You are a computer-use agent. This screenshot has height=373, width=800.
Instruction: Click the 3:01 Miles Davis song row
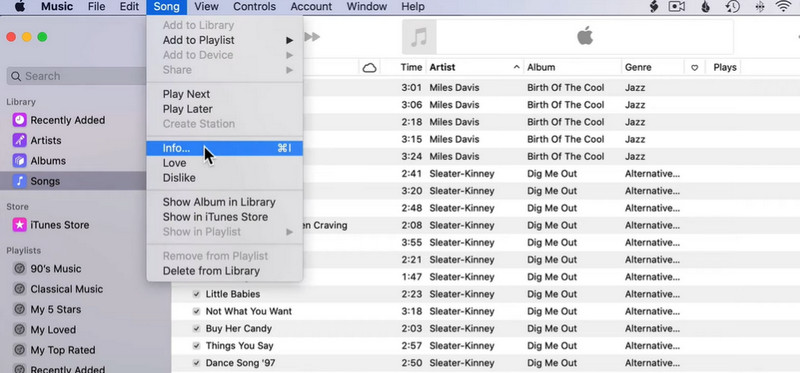(551, 88)
